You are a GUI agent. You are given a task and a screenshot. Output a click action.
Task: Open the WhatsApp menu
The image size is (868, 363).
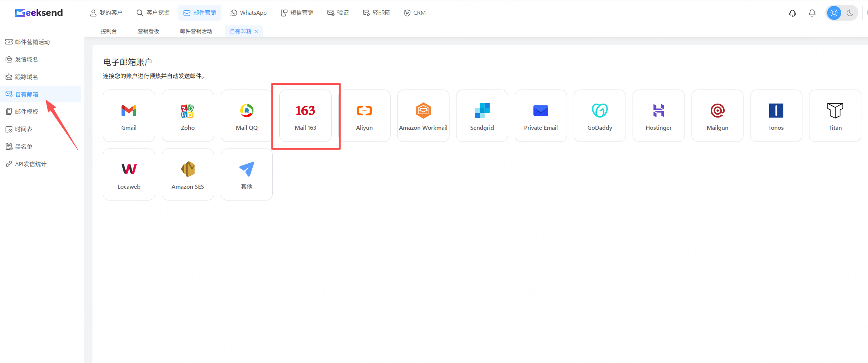click(x=248, y=13)
